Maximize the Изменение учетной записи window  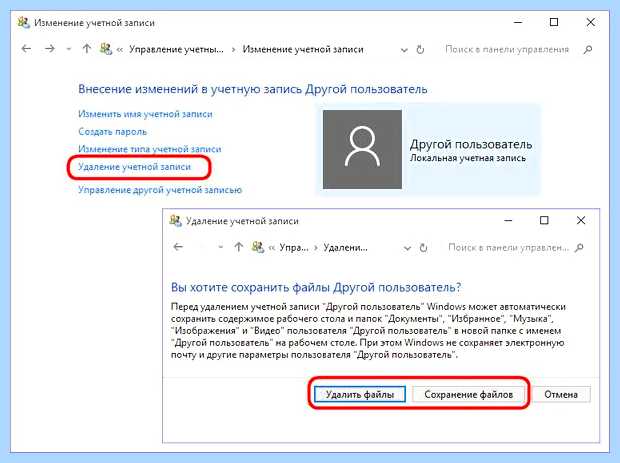[554, 23]
